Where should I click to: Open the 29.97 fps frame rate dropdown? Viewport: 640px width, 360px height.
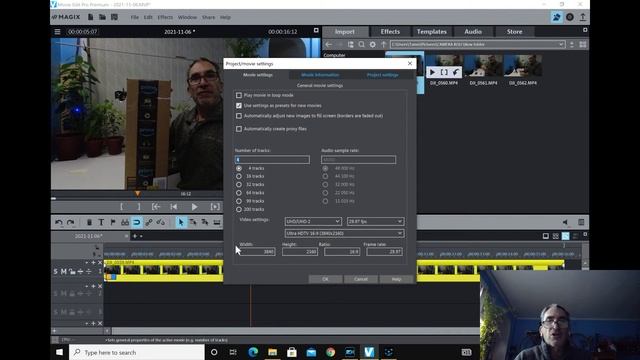click(375, 221)
